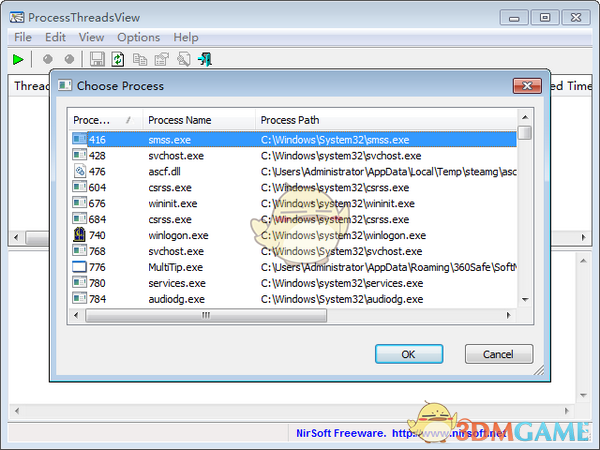The image size is (600, 450).
Task: Click the audiodg.exe row icon
Action: tap(80, 298)
